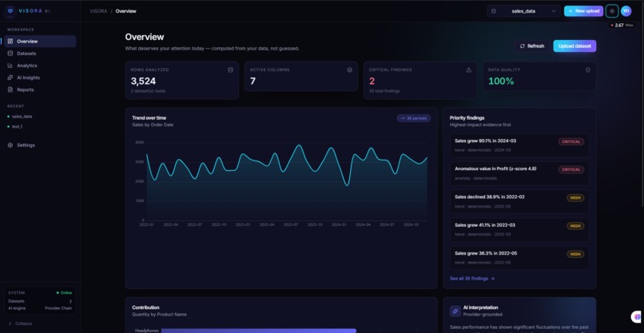
Task: Click the Trend over time chart title
Action: (x=149, y=118)
